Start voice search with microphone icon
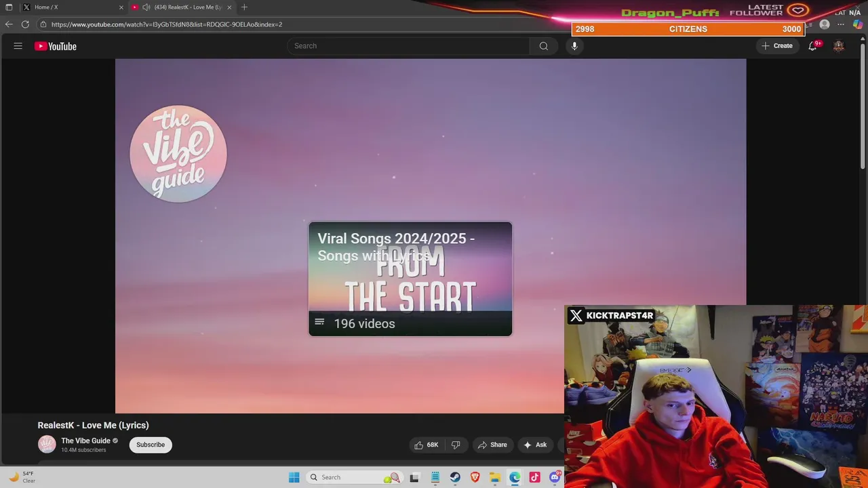The width and height of the screenshot is (868, 488). click(x=574, y=46)
